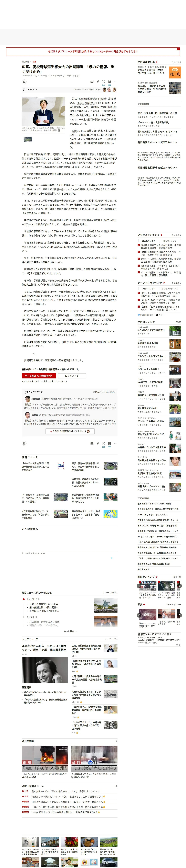The width and height of the screenshot is (186, 868).
Task: Share on Facebook via top share bar icon
Action: tap(98, 82)
